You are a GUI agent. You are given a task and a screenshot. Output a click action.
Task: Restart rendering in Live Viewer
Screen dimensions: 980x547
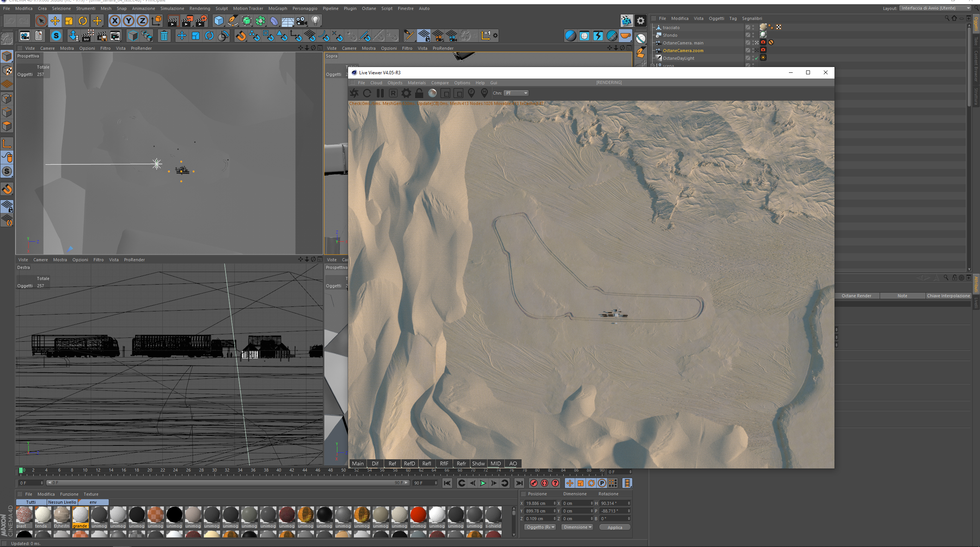(367, 93)
